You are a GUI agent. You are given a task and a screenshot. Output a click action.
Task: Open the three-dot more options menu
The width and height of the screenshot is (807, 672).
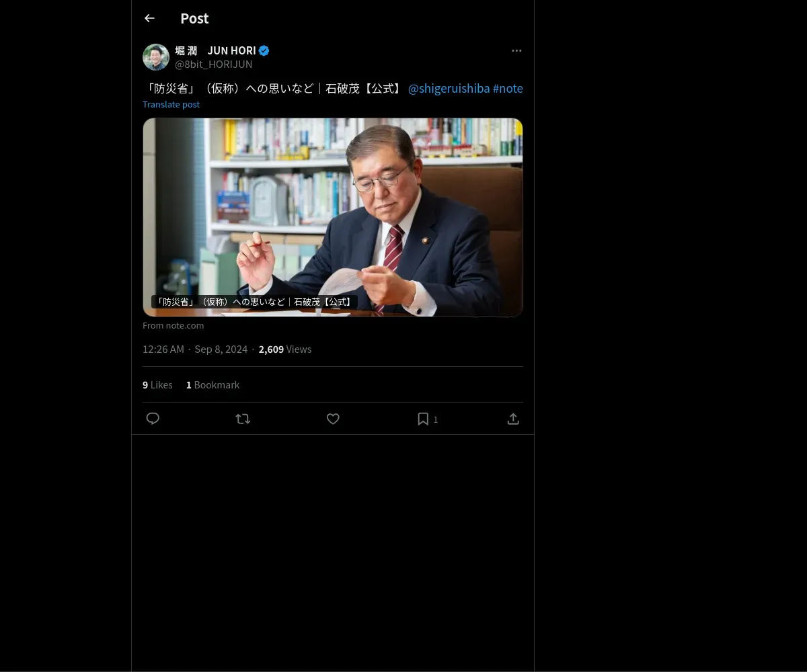[516, 50]
